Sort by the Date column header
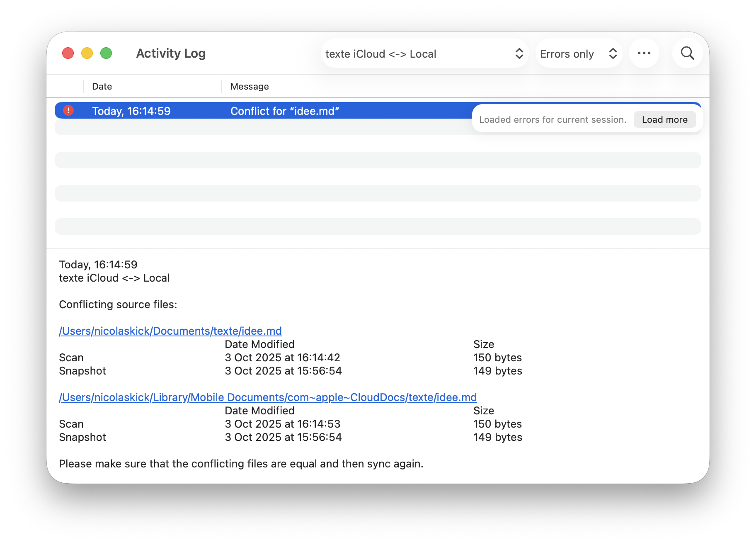Viewport: 756px width, 545px height. 102,86
